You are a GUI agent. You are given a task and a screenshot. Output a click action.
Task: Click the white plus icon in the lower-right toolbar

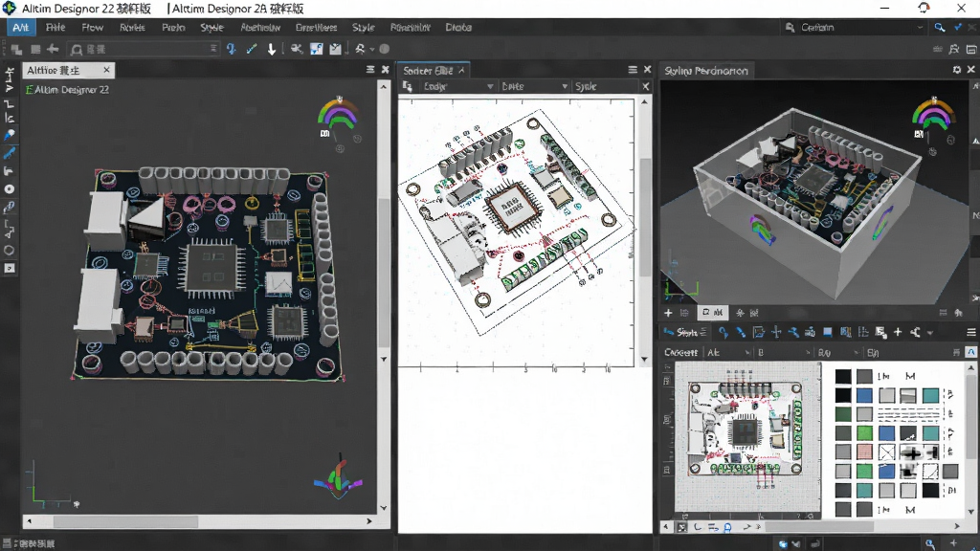click(x=898, y=332)
